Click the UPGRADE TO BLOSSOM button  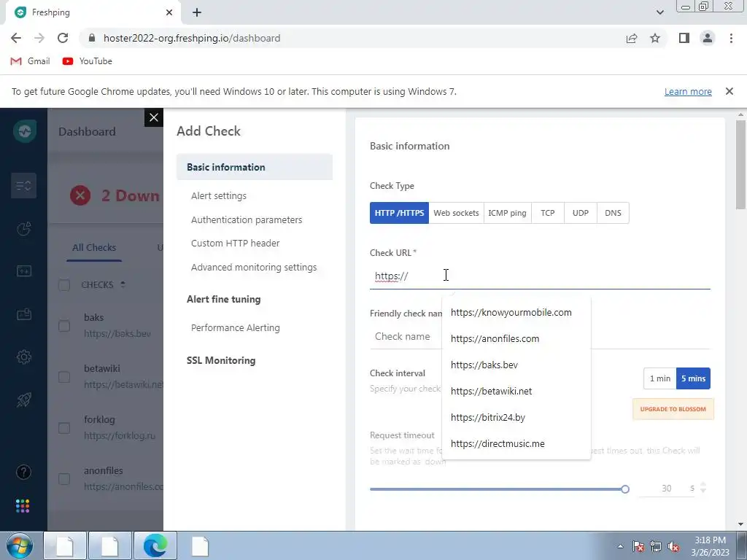(x=673, y=409)
